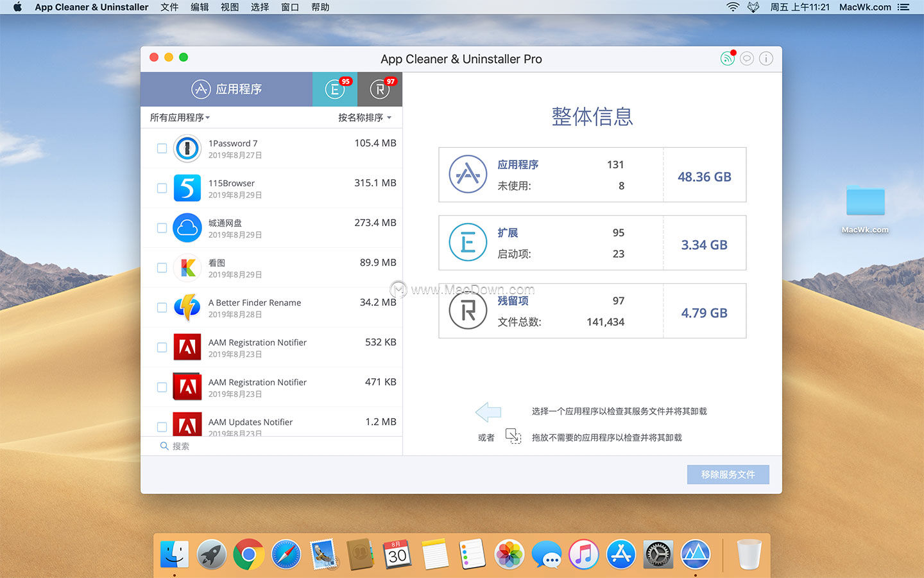Tick the 看图 checkbox
This screenshot has height=578, width=924.
(x=162, y=268)
